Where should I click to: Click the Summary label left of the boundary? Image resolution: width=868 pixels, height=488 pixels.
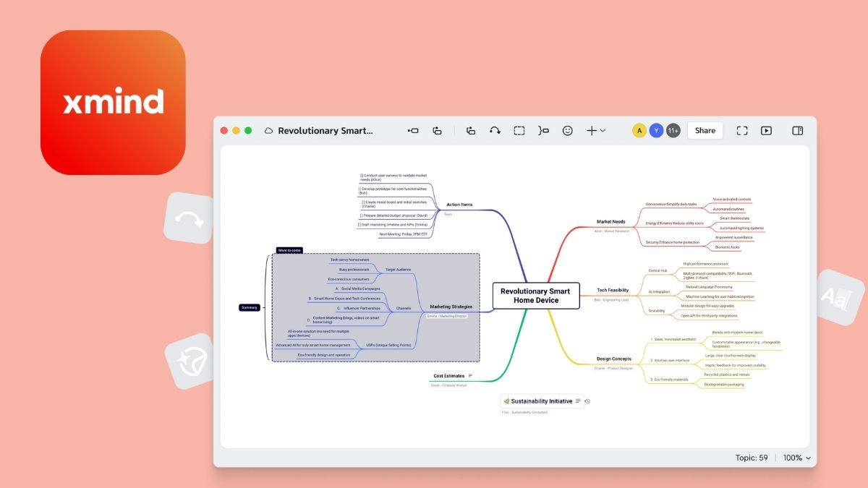pyautogui.click(x=250, y=307)
